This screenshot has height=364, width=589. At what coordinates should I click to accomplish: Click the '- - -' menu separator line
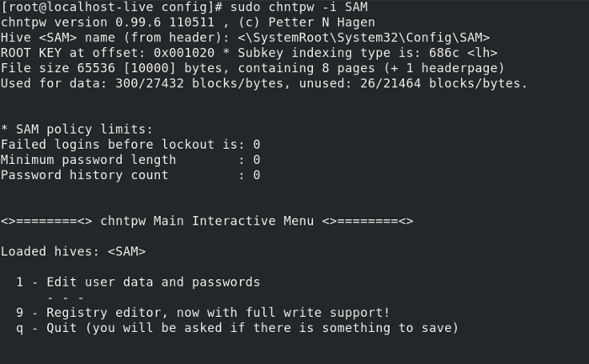tap(66, 297)
